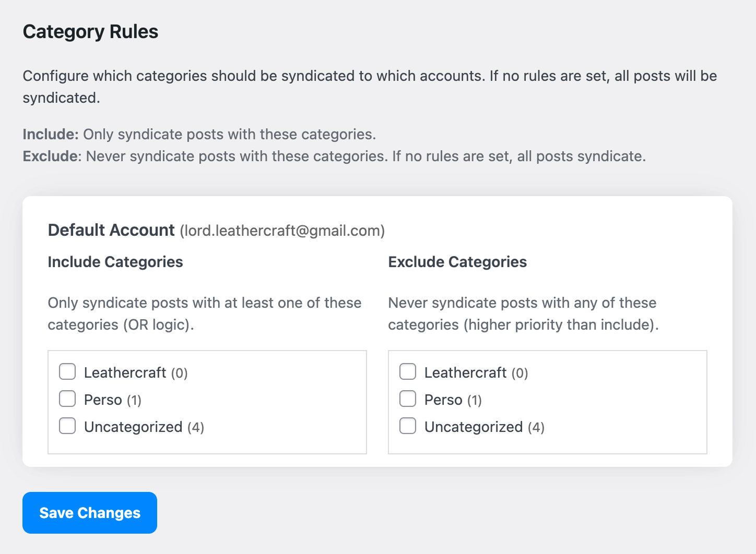
Task: Click the lord.leathercraft@gmail.com email text
Action: 282,231
